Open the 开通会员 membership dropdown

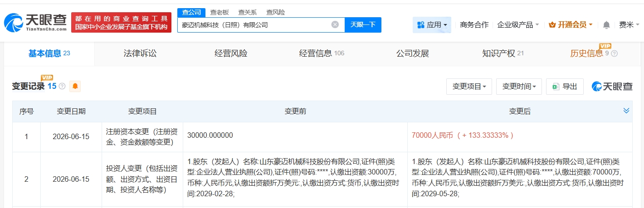pos(571,24)
